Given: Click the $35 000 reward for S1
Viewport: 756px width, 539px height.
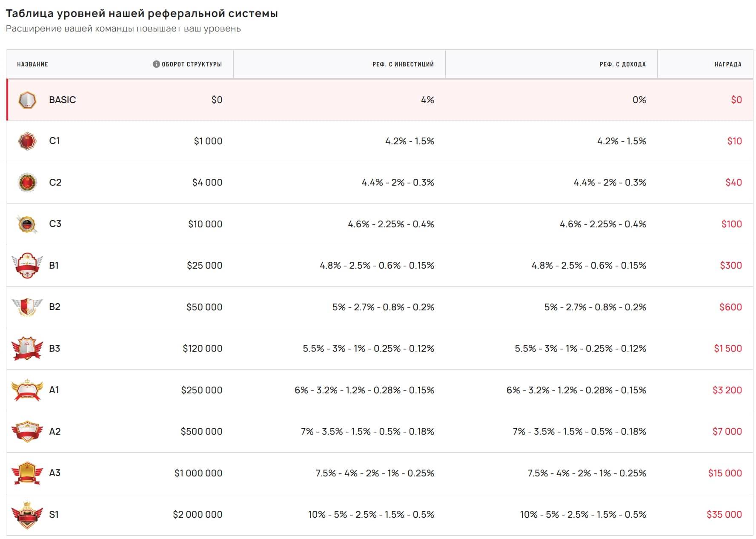Looking at the screenshot, I should (x=724, y=515).
